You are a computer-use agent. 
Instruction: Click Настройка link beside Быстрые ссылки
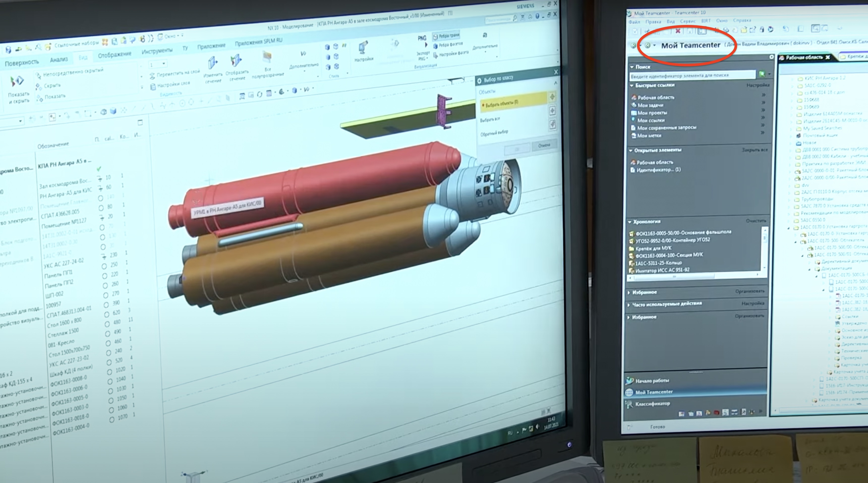pyautogui.click(x=758, y=85)
